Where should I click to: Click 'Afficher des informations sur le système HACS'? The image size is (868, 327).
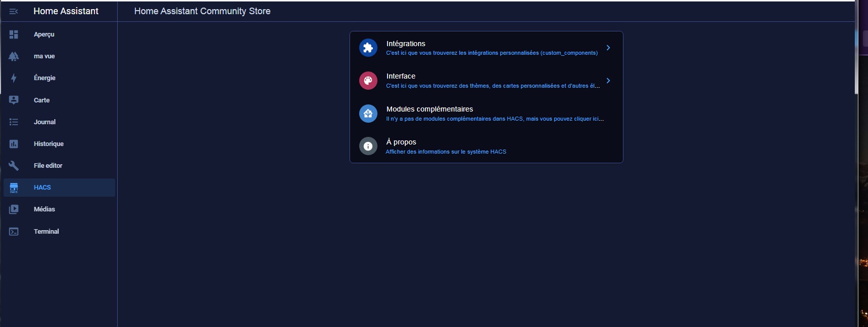[x=446, y=152]
